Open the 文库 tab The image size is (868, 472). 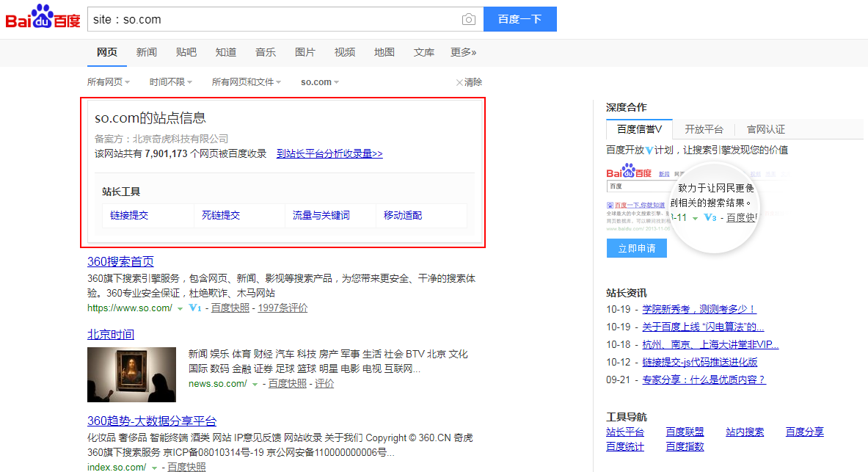click(424, 52)
